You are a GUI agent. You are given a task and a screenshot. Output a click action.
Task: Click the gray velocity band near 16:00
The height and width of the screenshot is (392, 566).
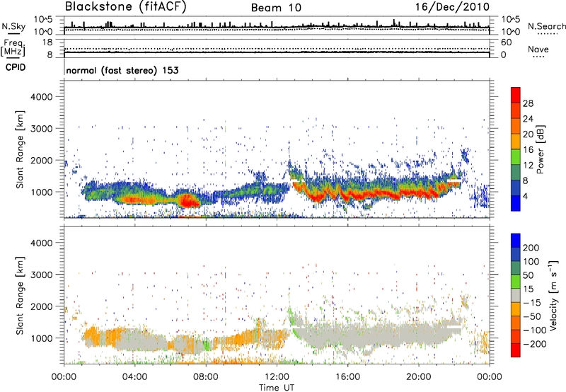(x=348, y=335)
